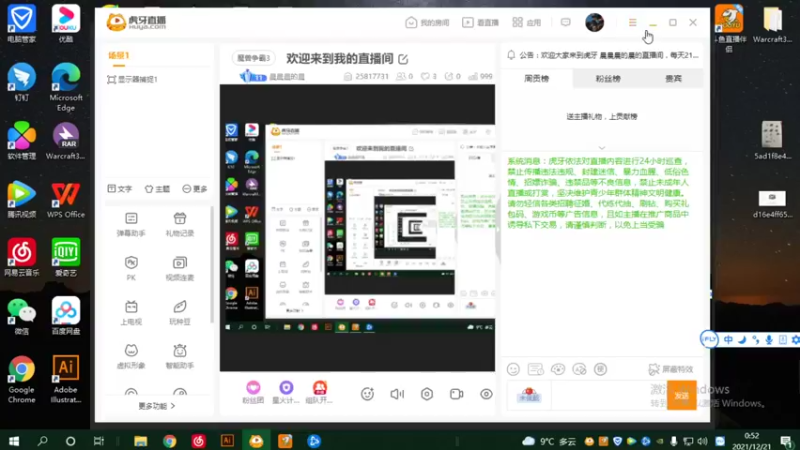Open the 视频连麦 video co-stream tool
800x450 pixels.
[180, 268]
